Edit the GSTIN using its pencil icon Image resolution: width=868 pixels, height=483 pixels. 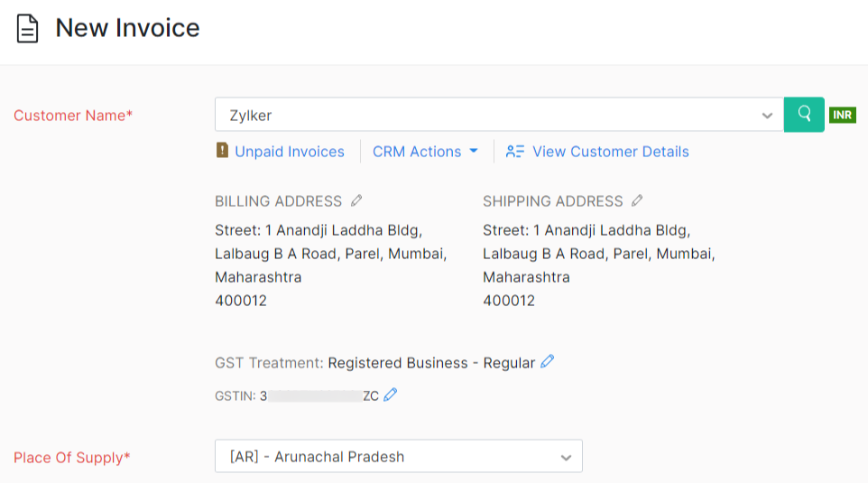click(390, 395)
